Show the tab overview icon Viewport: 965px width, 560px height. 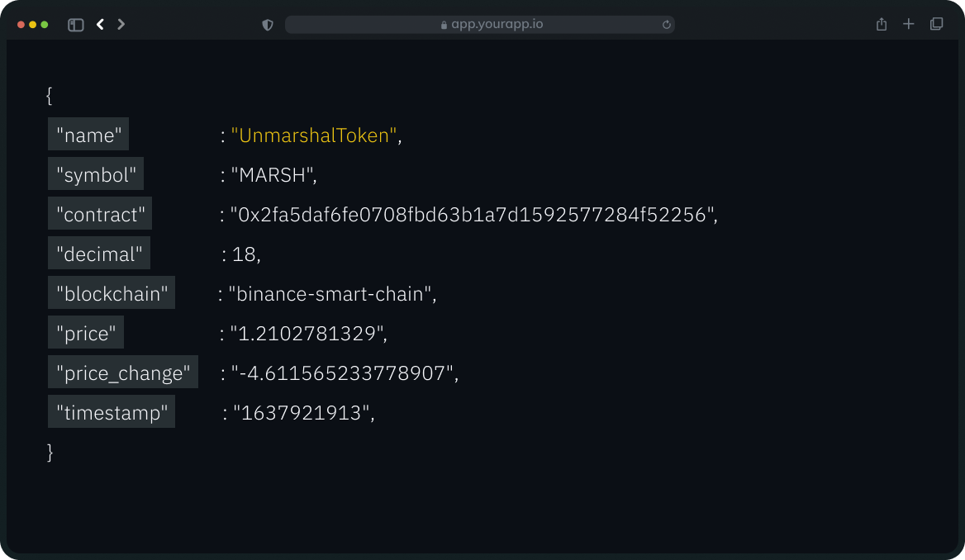[x=936, y=25]
